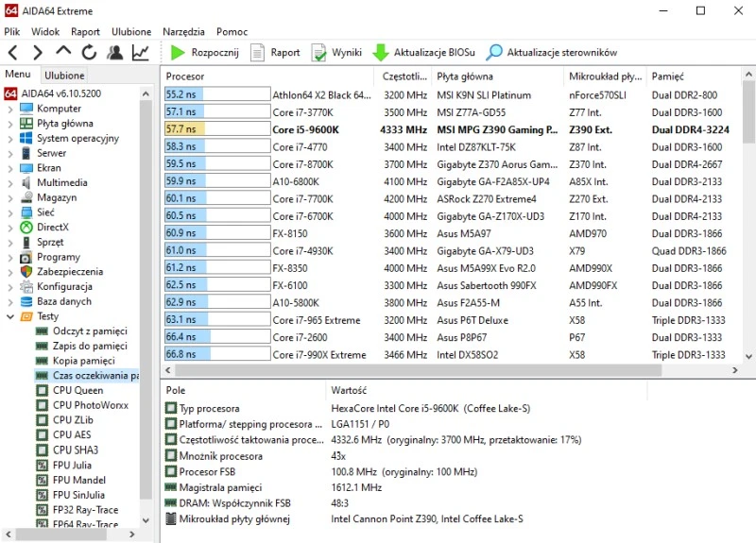Expand the Magazyn tree node

[x=10, y=198]
